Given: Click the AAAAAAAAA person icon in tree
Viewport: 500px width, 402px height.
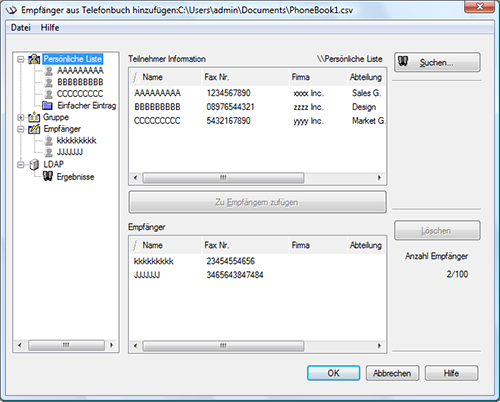Looking at the screenshot, I should (49, 71).
